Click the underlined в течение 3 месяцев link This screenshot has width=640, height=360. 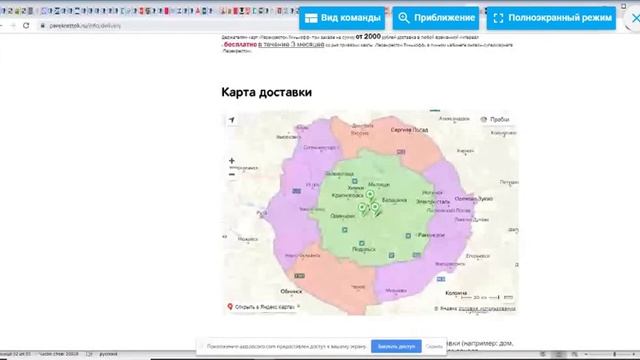[291, 44]
